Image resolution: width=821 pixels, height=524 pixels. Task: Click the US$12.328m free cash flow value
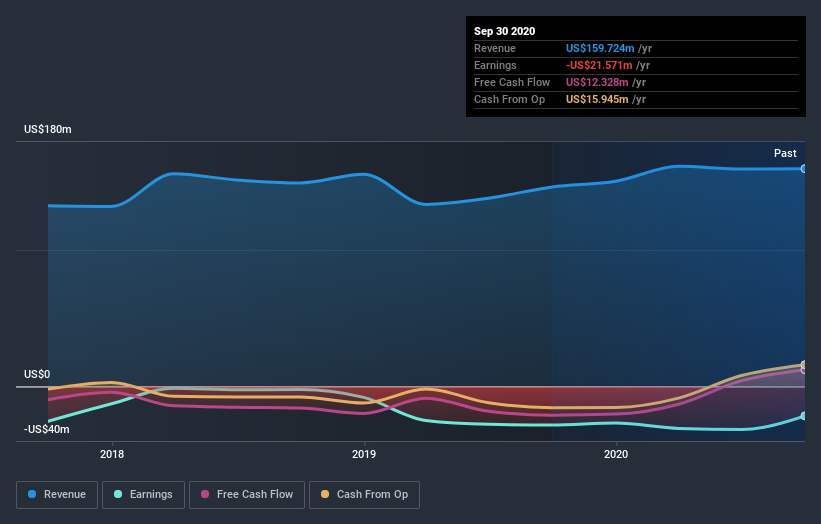click(x=597, y=82)
